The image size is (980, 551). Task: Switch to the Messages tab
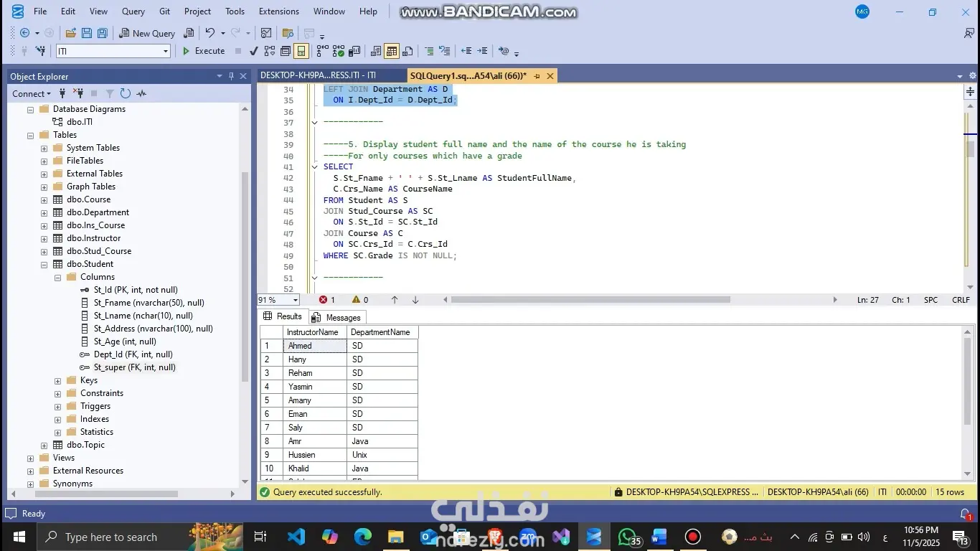(338, 317)
